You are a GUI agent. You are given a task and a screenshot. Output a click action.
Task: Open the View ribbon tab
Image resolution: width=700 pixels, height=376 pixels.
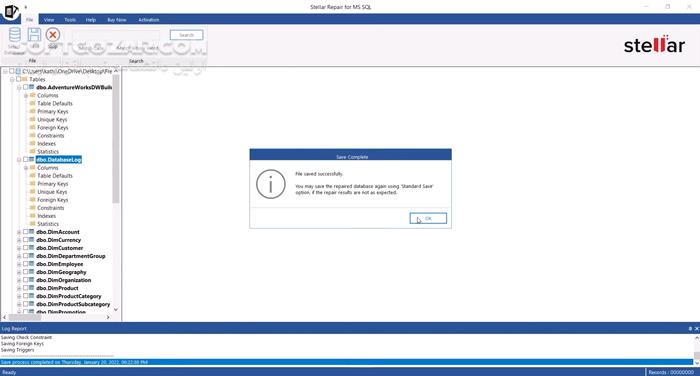49,20
